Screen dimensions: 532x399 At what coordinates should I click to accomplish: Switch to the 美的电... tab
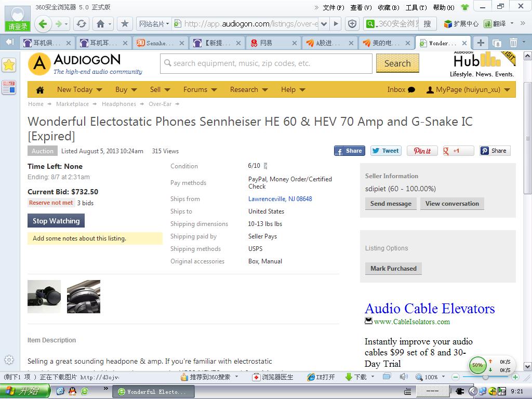[386, 43]
